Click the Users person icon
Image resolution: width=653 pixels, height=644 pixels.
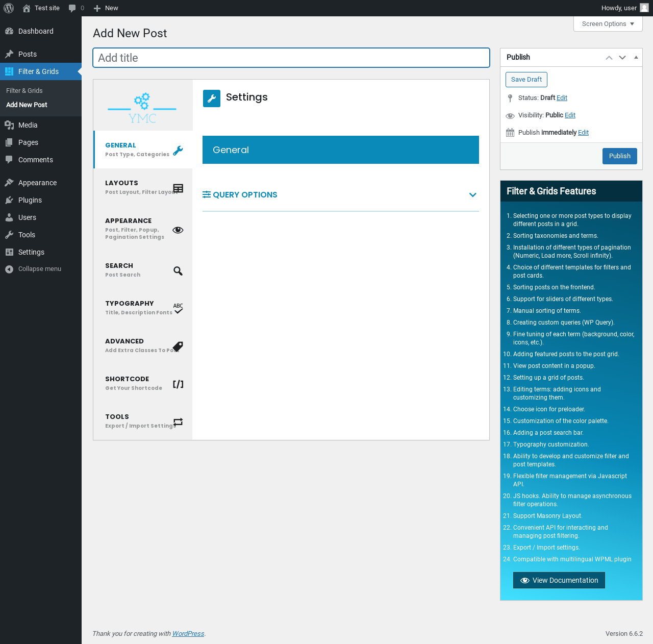[9, 217]
